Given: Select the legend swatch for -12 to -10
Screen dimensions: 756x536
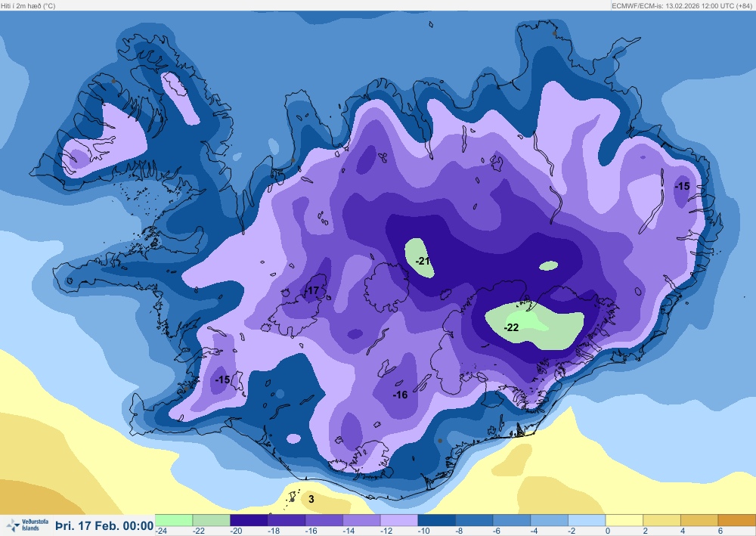Looking at the screenshot, I should point(399,520).
